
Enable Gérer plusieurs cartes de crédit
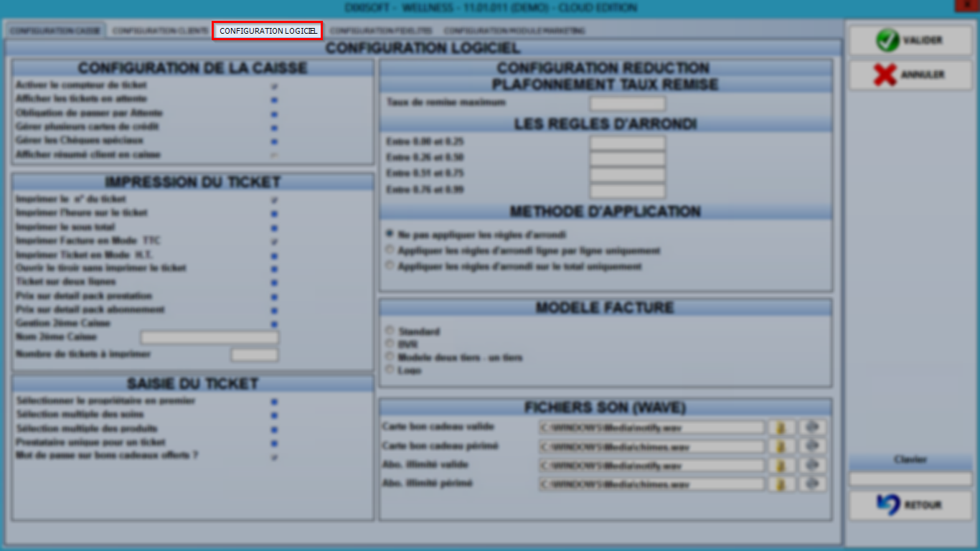pyautogui.click(x=274, y=128)
